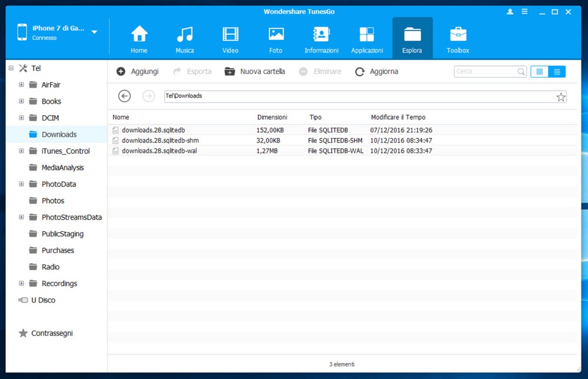Viewport: 588px width, 379px height.
Task: Expand the DCIM folder node
Action: pyautogui.click(x=21, y=118)
